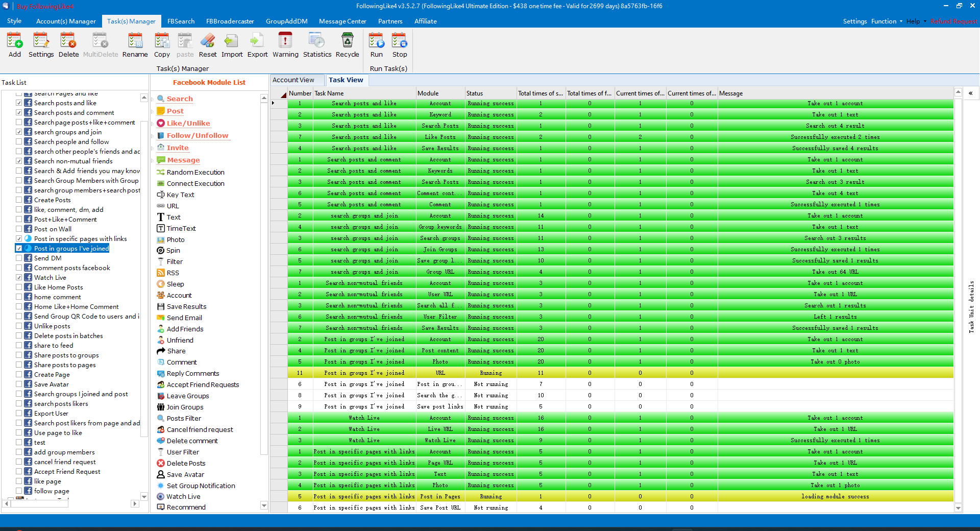Open the Account(s) Manager tab
The width and height of the screenshot is (980, 531).
point(66,21)
